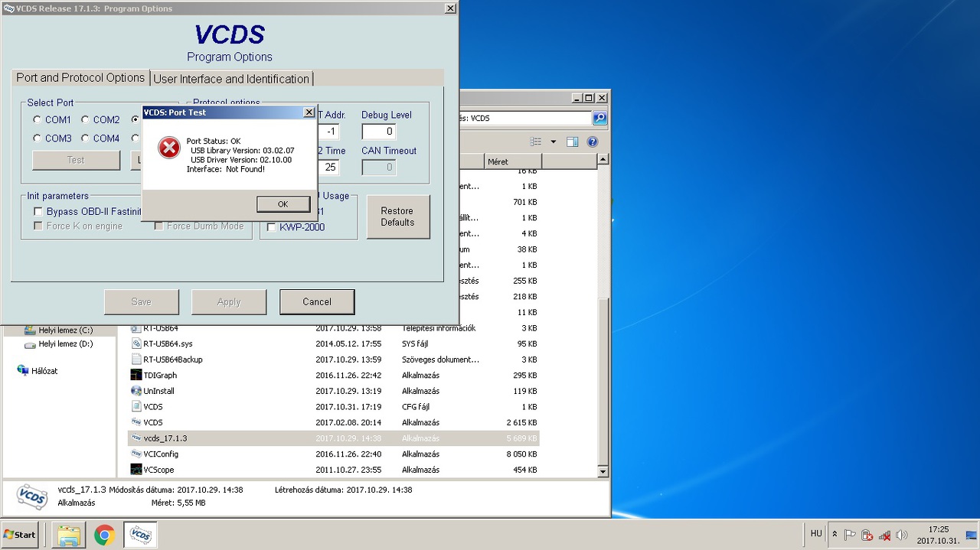This screenshot has height=550, width=980.
Task: Select Hálózat in the navigation pane
Action: [x=38, y=371]
